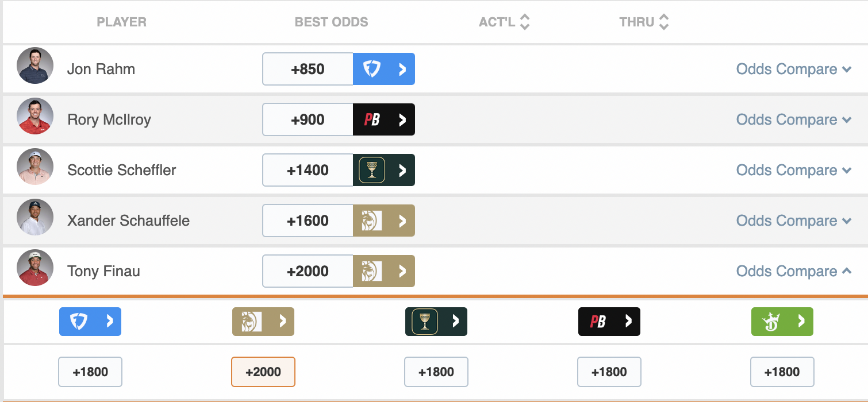
Task: Open PointsBet icon for Rory McIlroy
Action: tap(384, 119)
